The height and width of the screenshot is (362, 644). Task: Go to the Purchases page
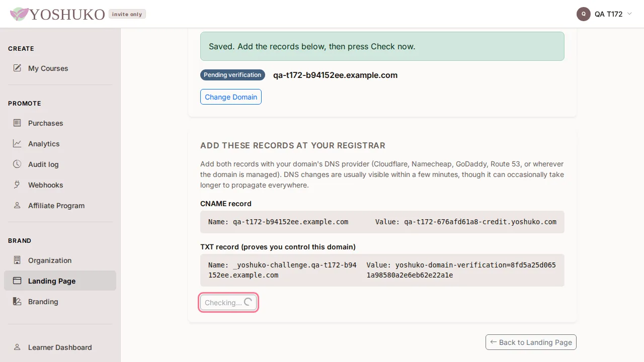tap(60, 123)
